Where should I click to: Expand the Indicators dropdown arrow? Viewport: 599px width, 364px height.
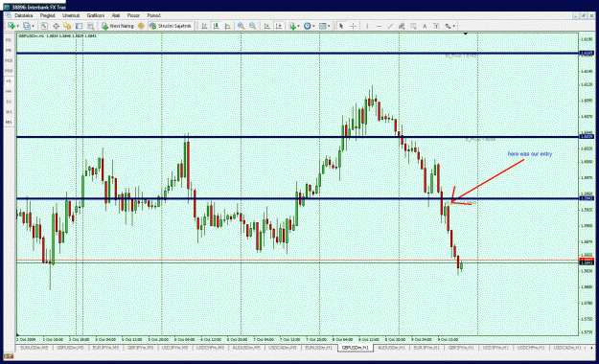click(x=298, y=26)
